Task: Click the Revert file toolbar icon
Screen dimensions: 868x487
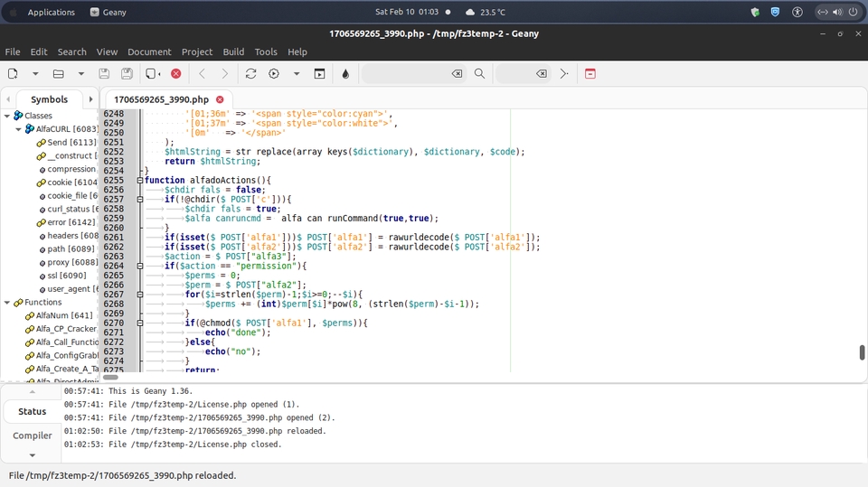Action: (x=153, y=73)
